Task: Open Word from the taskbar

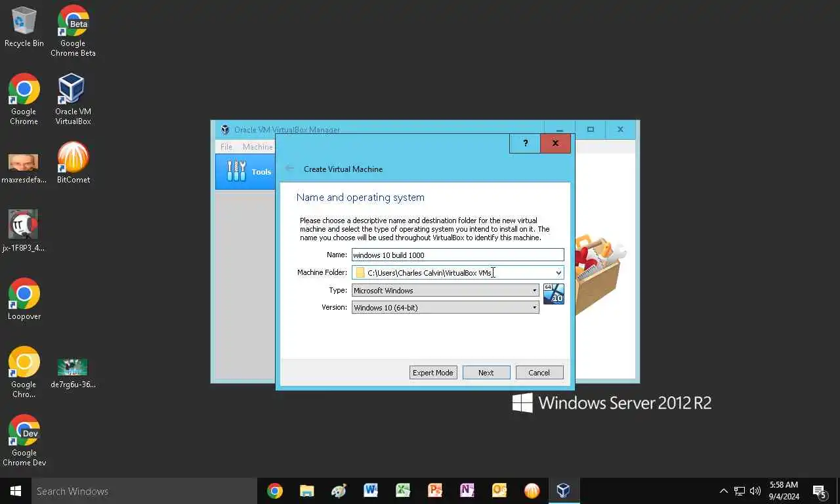Action: (x=371, y=491)
